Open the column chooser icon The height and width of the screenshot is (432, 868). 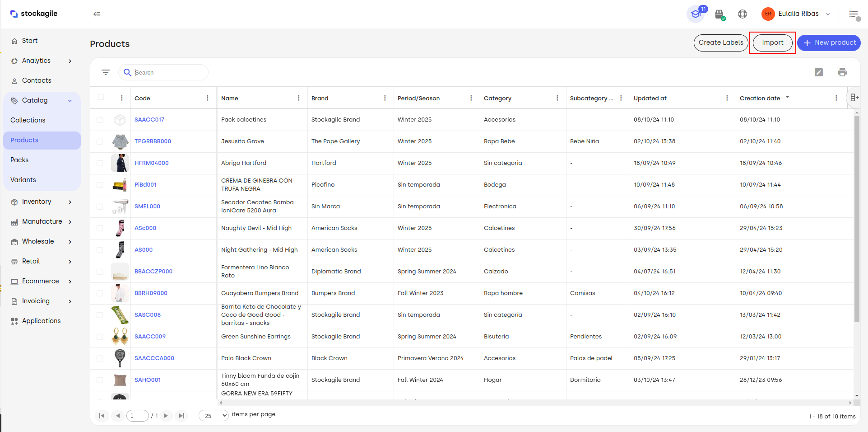pyautogui.click(x=854, y=98)
